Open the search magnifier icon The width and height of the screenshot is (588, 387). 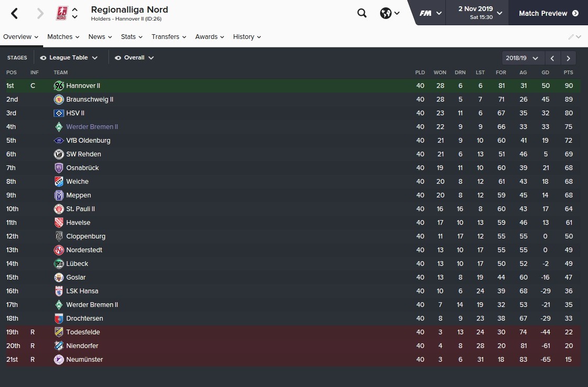tap(362, 13)
